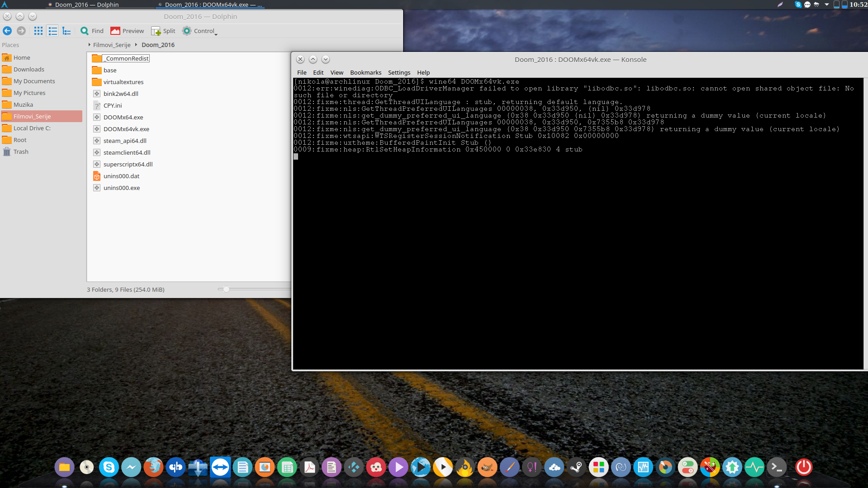Viewport: 868px width, 488px height.
Task: Split the Dolphin view
Action: pos(163,31)
